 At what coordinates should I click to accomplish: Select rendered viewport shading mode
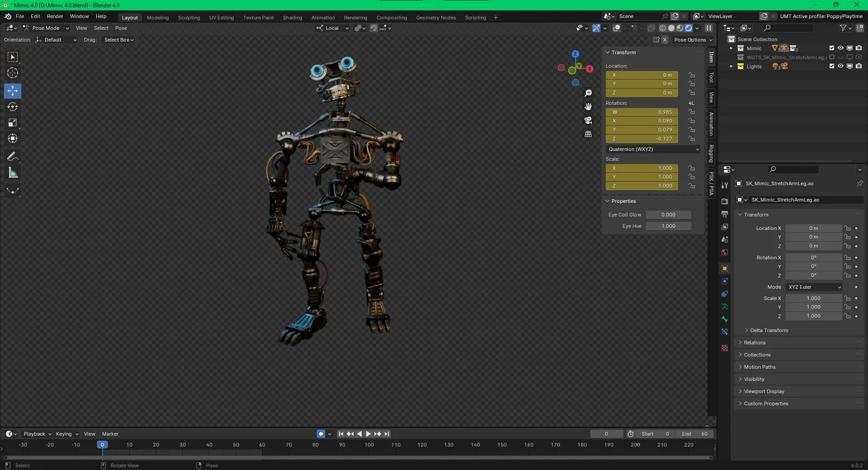tap(688, 28)
